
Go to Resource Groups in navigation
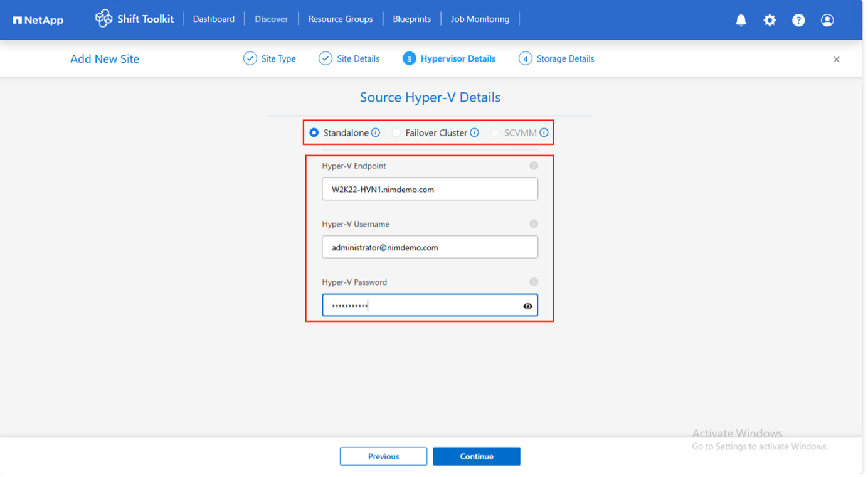pyautogui.click(x=341, y=19)
